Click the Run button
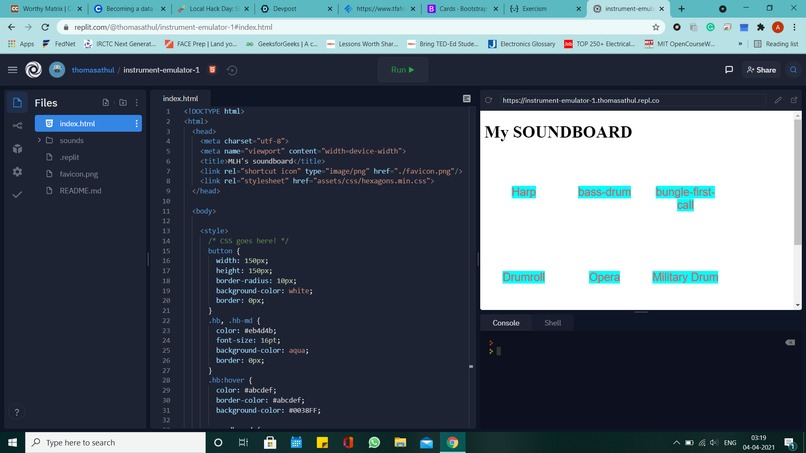This screenshot has height=453, width=806. (402, 70)
